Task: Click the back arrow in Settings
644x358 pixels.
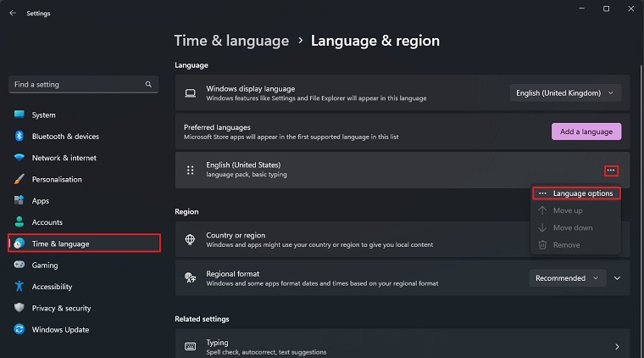Action: point(13,14)
